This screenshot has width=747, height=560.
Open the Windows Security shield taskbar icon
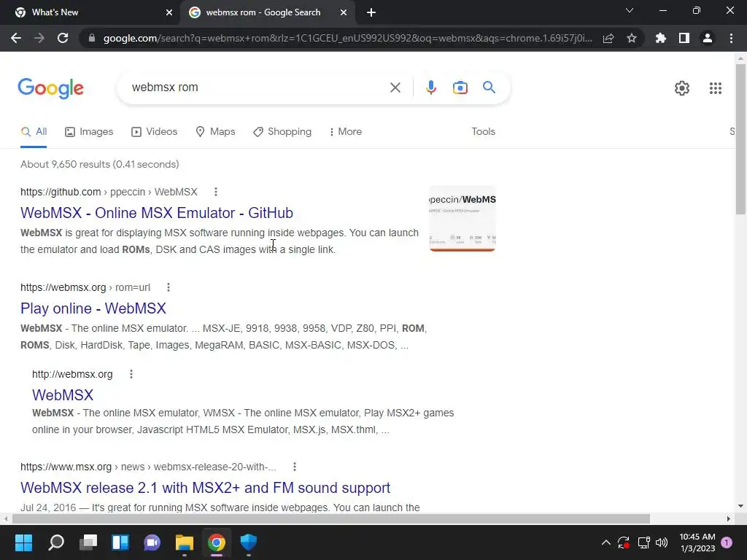[248, 542]
